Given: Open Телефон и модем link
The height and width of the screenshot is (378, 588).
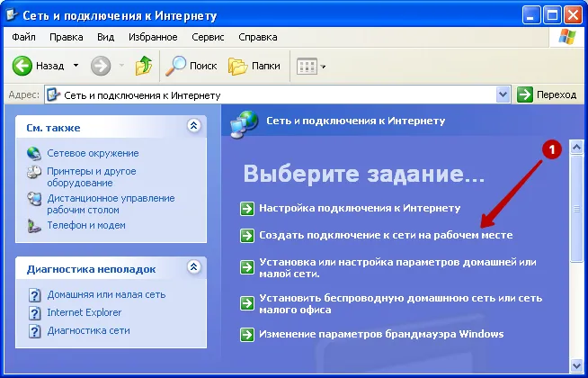Looking at the screenshot, I should [86, 225].
